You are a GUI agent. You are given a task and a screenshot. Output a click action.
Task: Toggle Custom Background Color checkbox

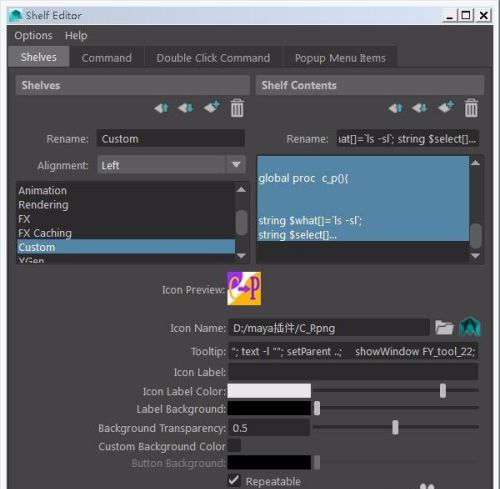coord(234,446)
